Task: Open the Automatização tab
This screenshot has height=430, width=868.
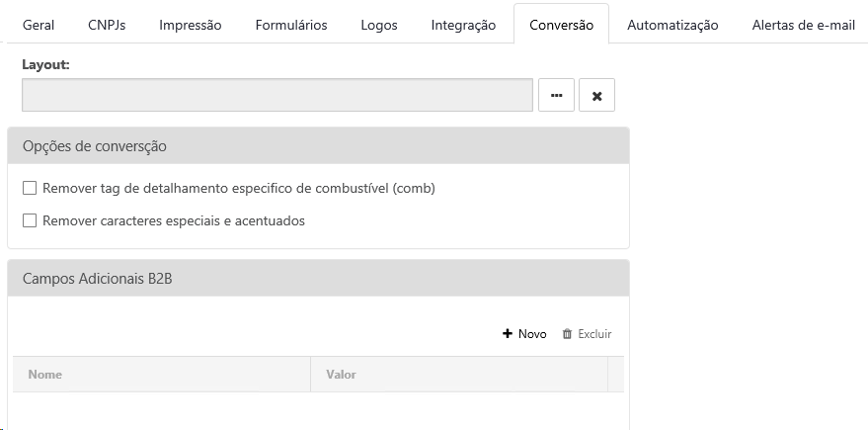Action: [672, 25]
